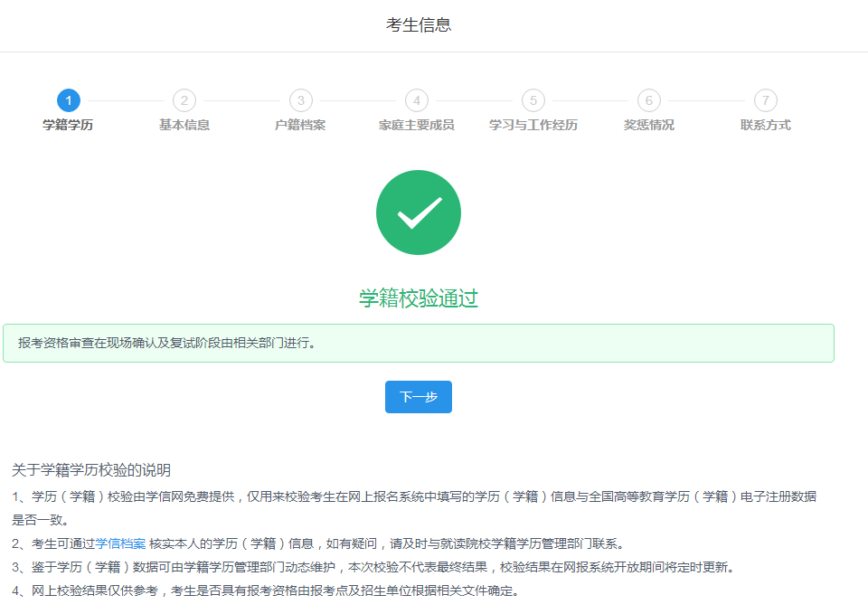Image resolution: width=868 pixels, height=614 pixels.
Task: Click the 学籍校验通过 status text
Action: click(x=419, y=298)
